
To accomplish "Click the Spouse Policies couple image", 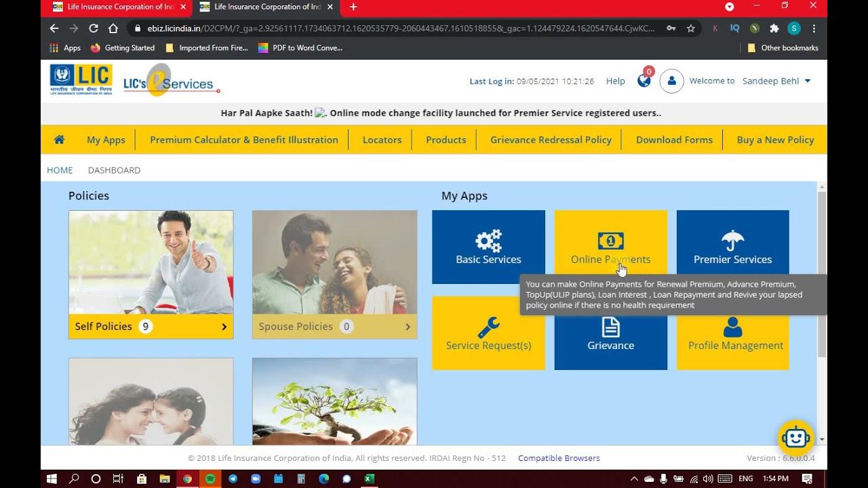I will click(x=334, y=262).
